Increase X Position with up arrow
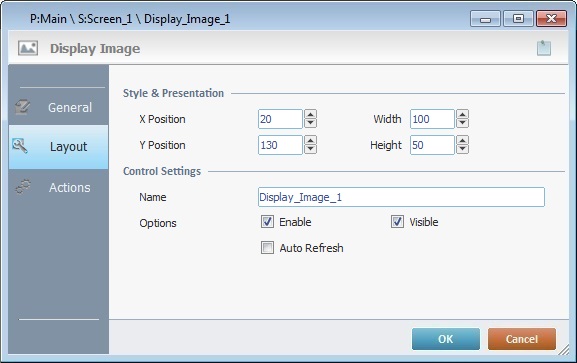 tap(310, 114)
